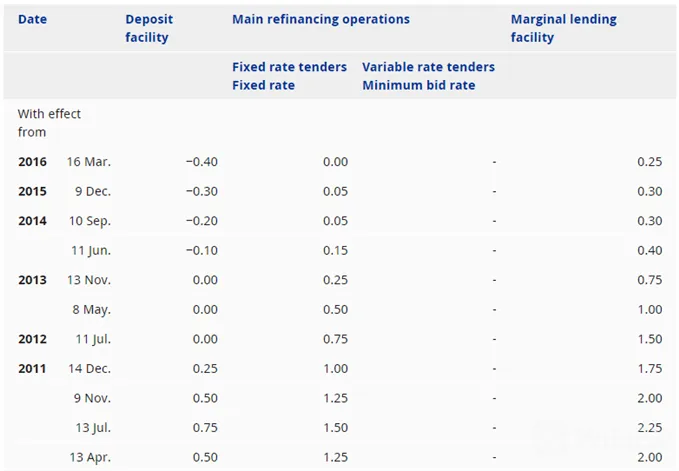Select the 2016 year label
This screenshot has width=679, height=471.
[32, 162]
